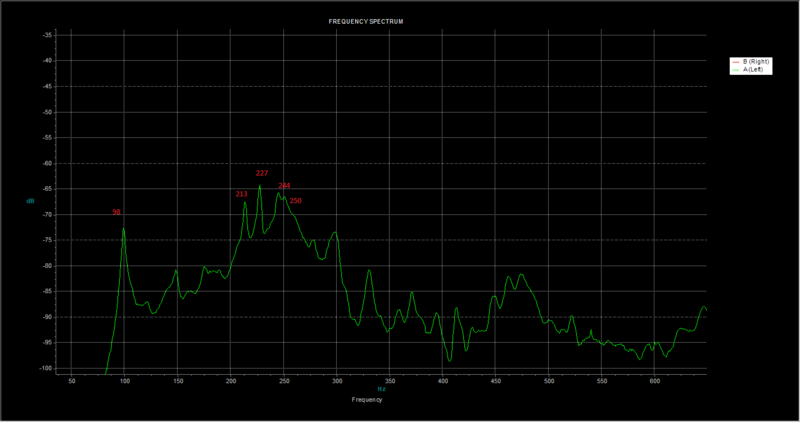Click the -100 tick label on dB axis
This screenshot has height=422, width=800.
click(46, 368)
